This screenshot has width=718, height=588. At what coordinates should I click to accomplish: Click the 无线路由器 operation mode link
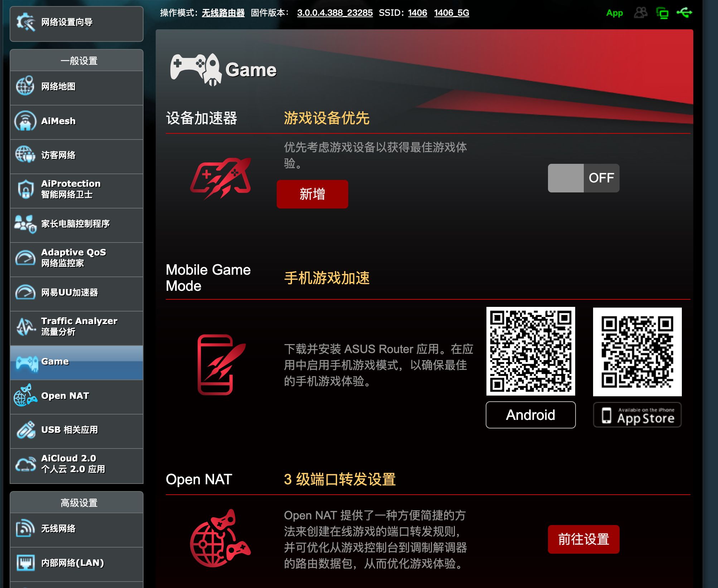pos(223,13)
